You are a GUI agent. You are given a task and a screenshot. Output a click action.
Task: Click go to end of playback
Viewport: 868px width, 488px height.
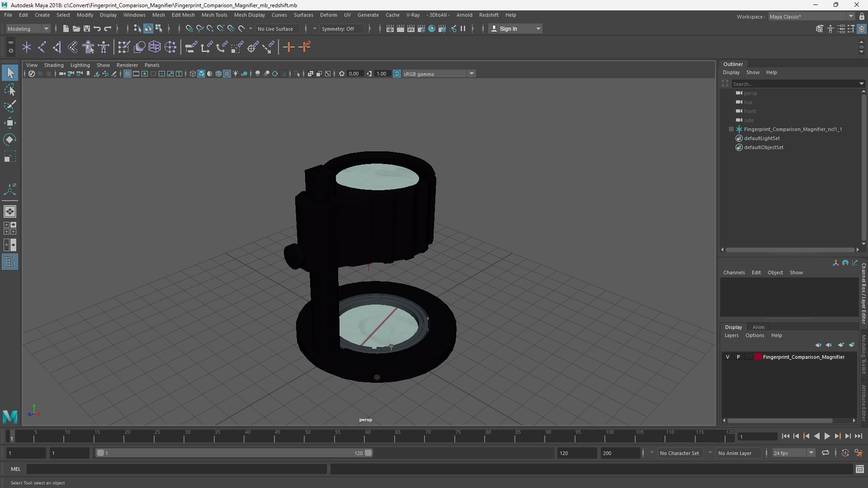pyautogui.click(x=858, y=436)
